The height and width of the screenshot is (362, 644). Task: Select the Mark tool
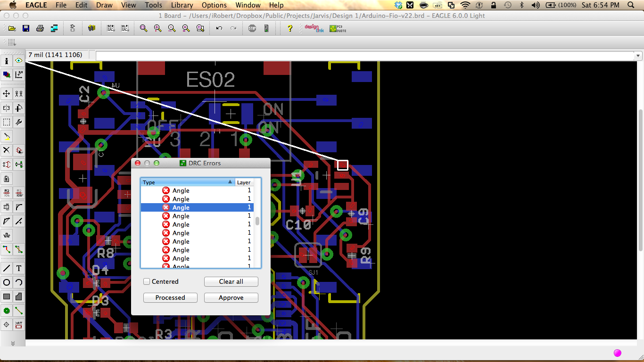(x=19, y=74)
